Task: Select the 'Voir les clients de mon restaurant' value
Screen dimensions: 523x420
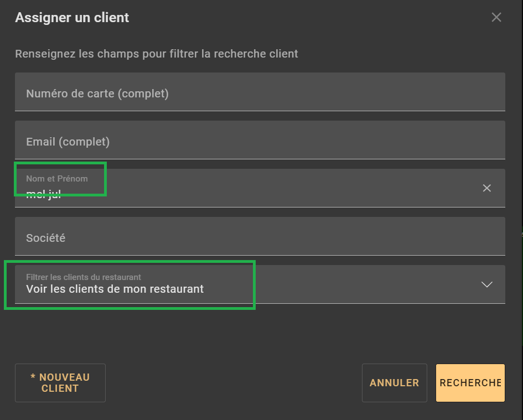Action: coord(115,289)
